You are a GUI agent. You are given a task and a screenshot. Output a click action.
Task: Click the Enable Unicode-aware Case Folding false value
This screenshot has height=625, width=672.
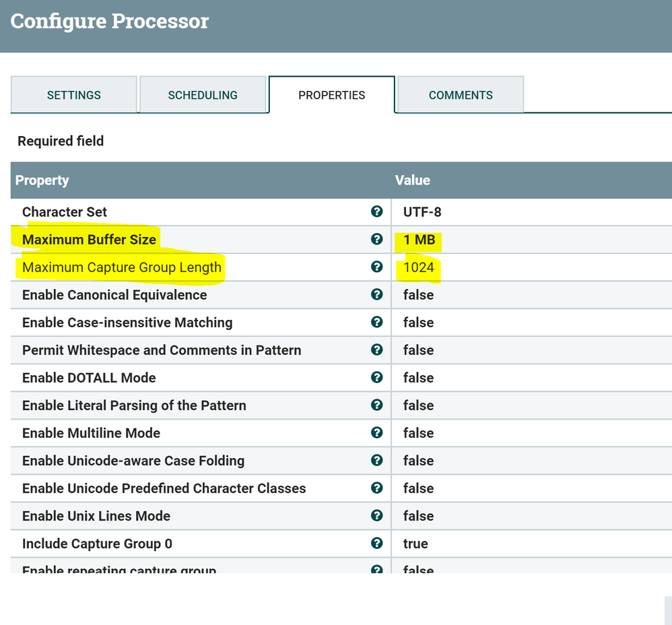click(418, 461)
